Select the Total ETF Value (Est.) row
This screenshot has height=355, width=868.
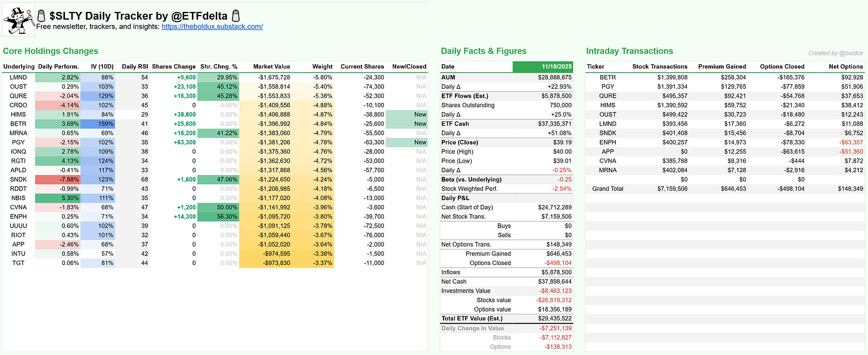tap(507, 319)
